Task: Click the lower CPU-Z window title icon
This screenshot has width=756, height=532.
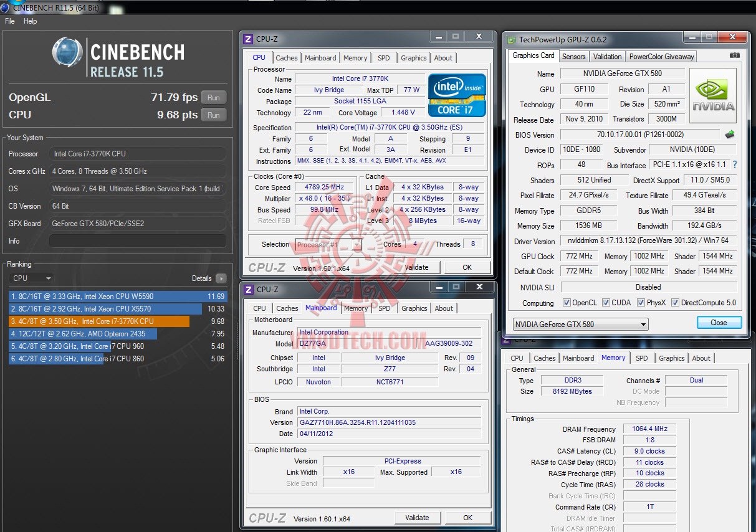Action: coord(248,289)
